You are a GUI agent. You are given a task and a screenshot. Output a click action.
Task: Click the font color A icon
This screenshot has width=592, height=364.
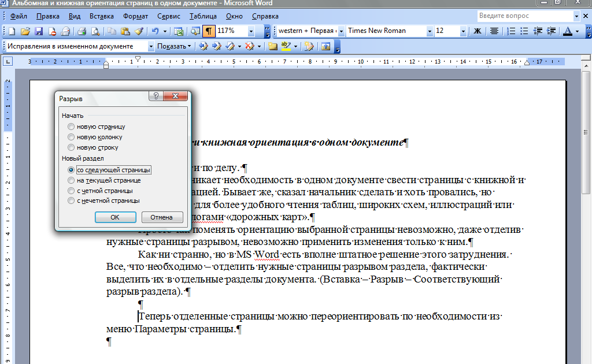point(568,31)
